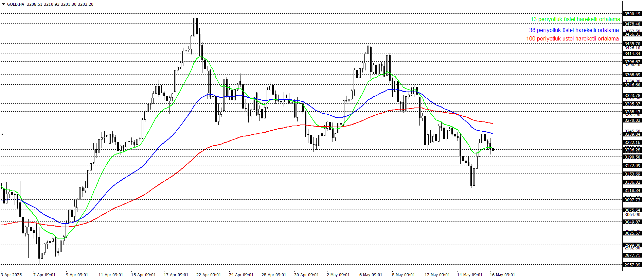Screen dimensions: 644x279
Task: Click the 3270.03 price level label
Action: pyautogui.click(x=632, y=120)
